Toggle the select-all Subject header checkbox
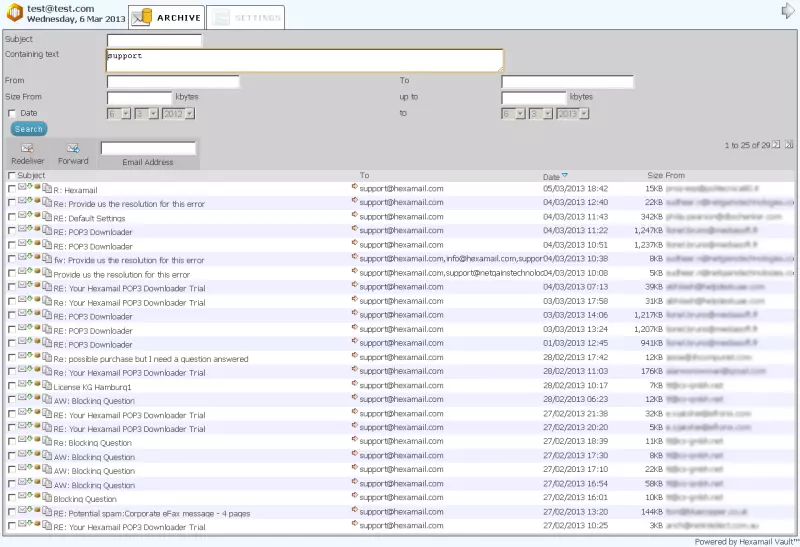This screenshot has width=800, height=547. (x=12, y=176)
